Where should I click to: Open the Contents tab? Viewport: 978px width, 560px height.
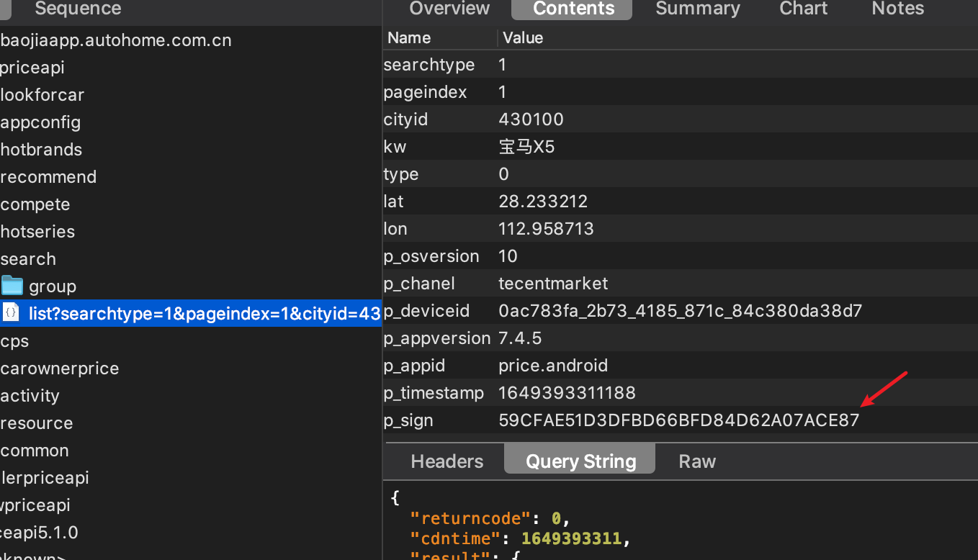click(x=573, y=9)
